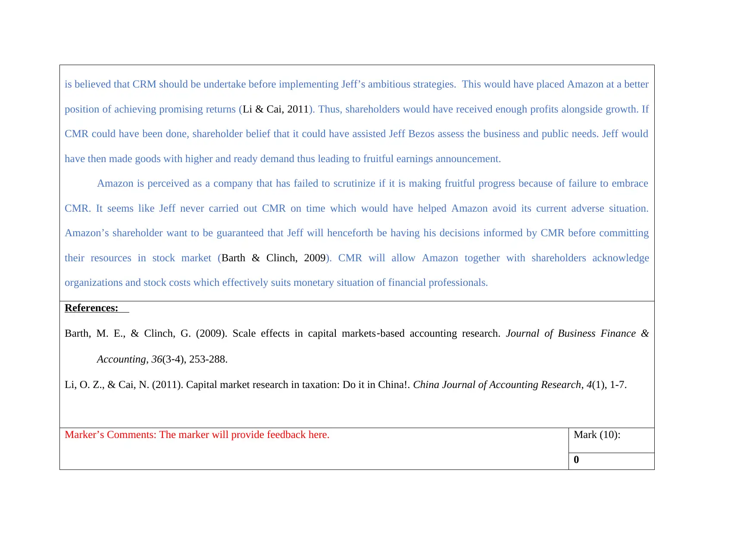Image resolution: width=756 pixels, height=535 pixels.
Task: Select the citation 'Li & Cai, 2011'
Action: pyautogui.click(x=276, y=109)
